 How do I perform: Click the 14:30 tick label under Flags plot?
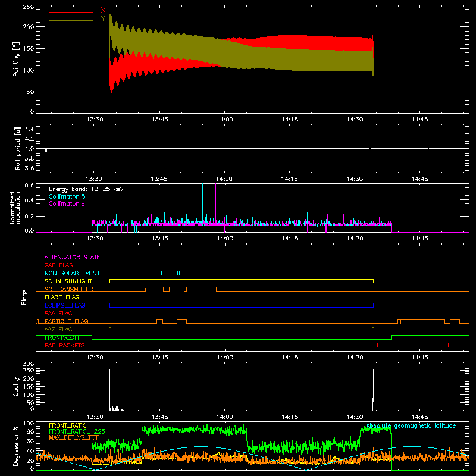click(355, 358)
